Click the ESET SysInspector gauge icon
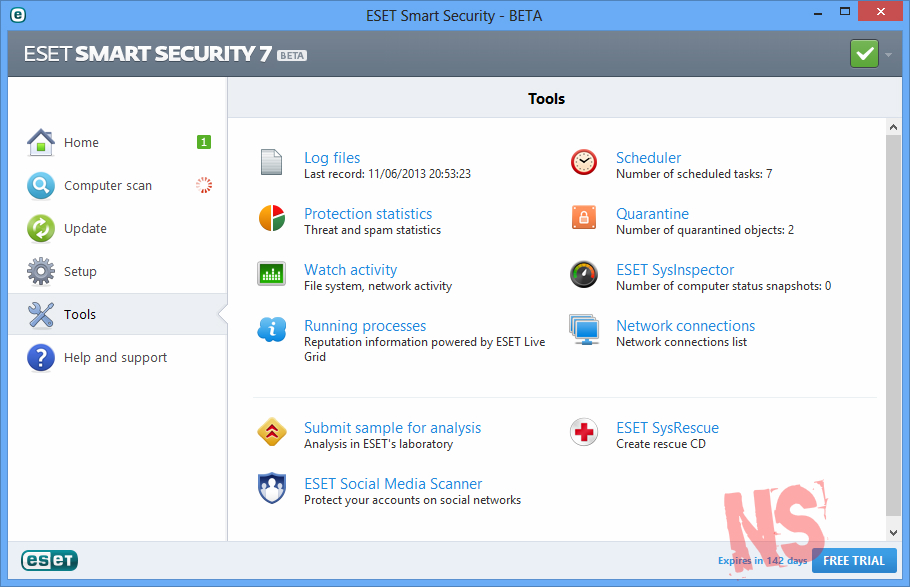Screen dimensions: 910x587 point(584,274)
